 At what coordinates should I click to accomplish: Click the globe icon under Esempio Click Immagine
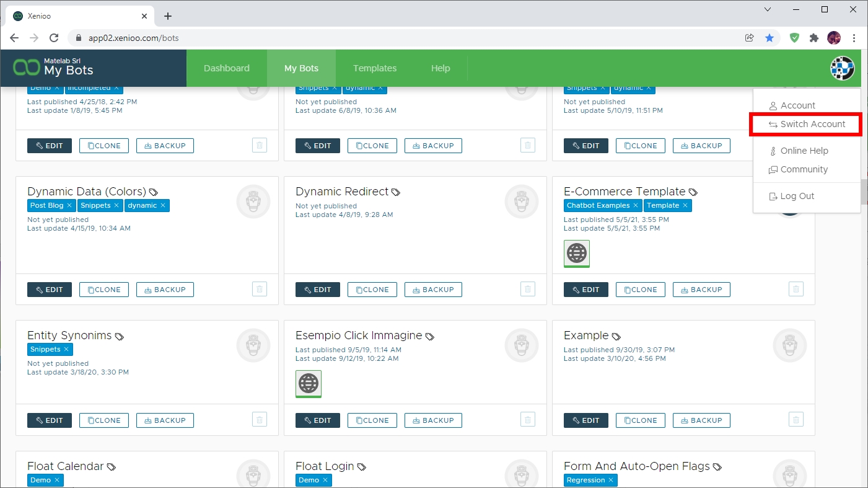point(309,383)
